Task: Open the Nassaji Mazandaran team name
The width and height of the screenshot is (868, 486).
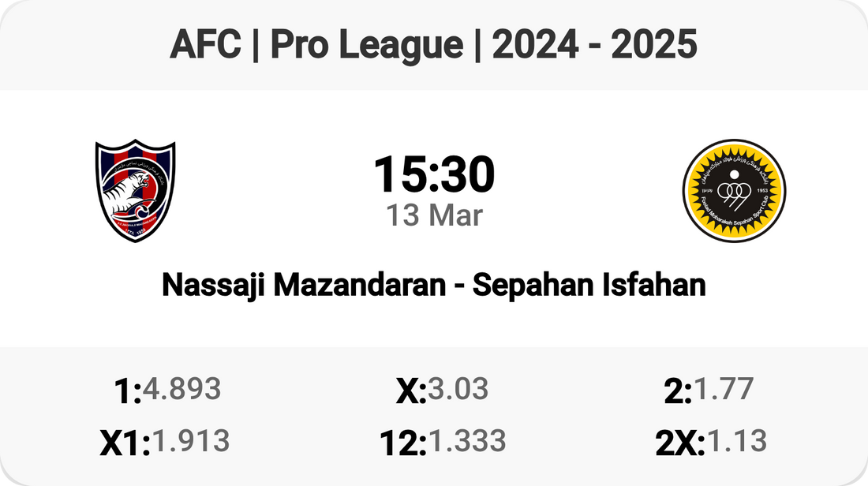Action: pyautogui.click(x=303, y=285)
